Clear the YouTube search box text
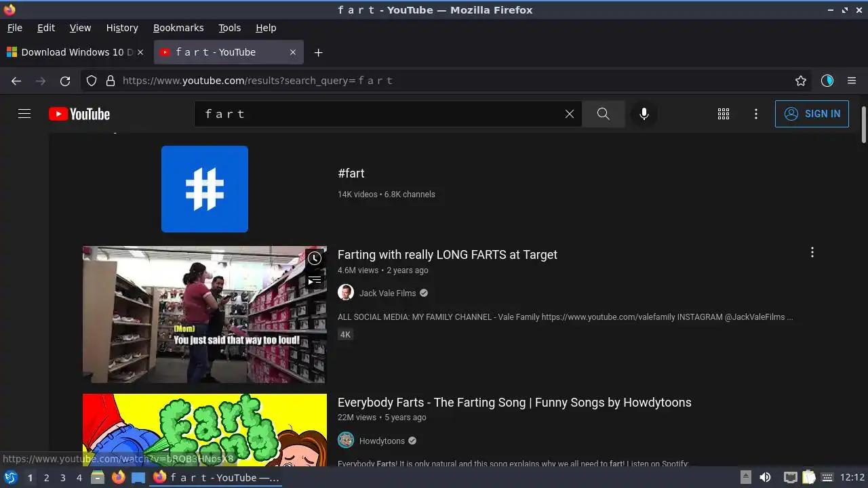 click(570, 114)
